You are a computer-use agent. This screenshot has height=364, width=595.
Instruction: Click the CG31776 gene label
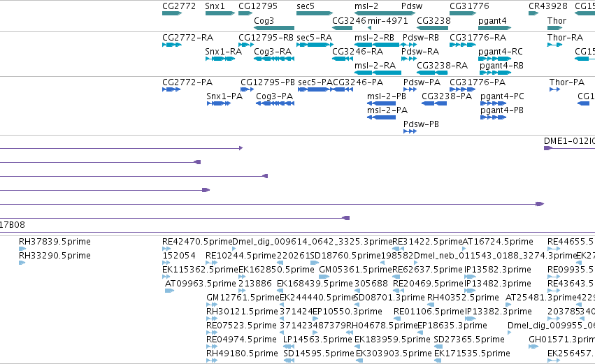[x=469, y=6]
